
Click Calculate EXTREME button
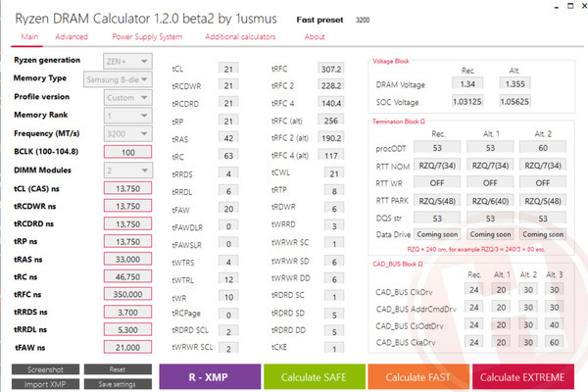(x=522, y=376)
